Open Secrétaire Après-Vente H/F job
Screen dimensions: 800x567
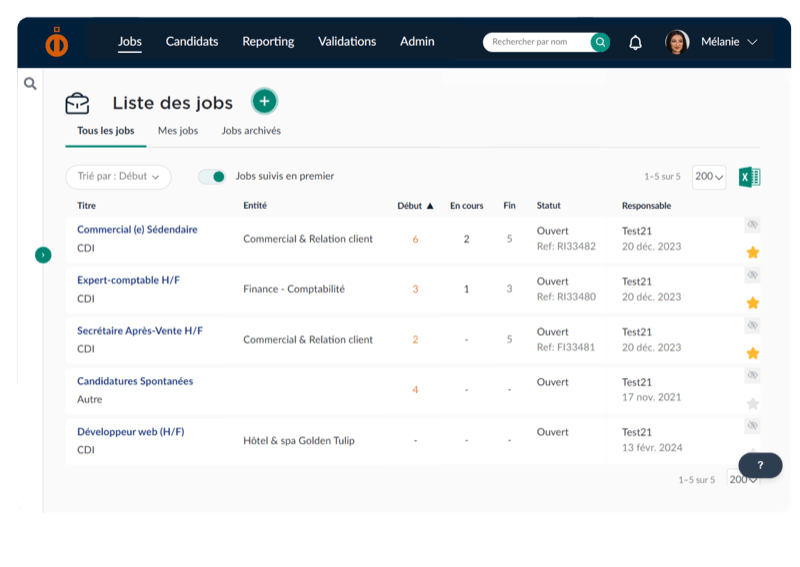click(x=140, y=331)
